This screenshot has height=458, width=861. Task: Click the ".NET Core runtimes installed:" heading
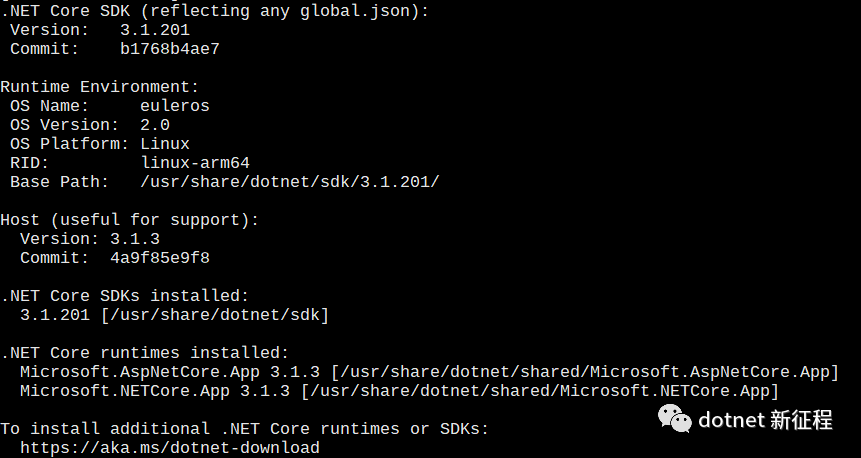(x=144, y=353)
